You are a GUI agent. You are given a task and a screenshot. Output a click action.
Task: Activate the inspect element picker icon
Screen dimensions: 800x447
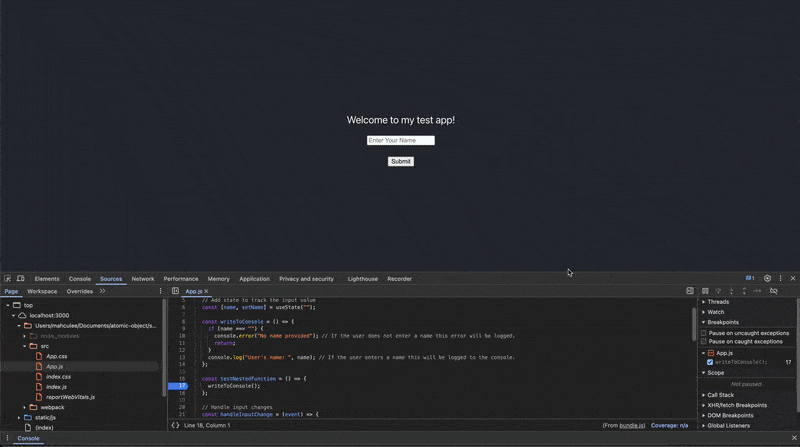coord(8,279)
